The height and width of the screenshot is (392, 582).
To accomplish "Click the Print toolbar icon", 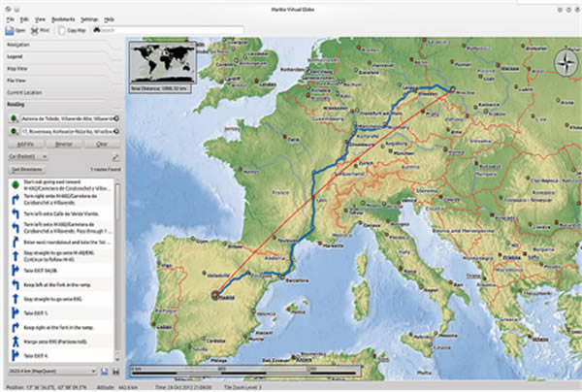I will tap(35, 30).
